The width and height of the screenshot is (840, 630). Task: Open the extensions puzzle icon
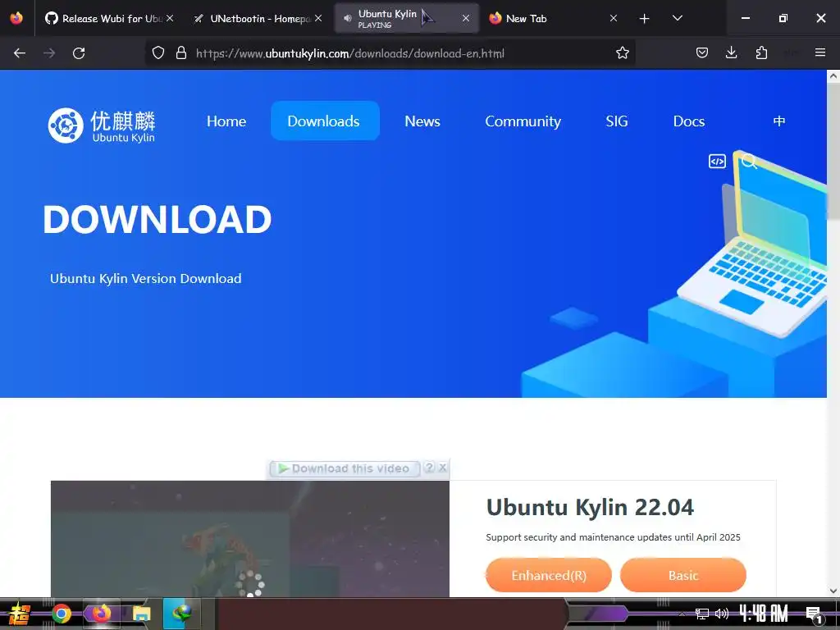[x=761, y=53]
